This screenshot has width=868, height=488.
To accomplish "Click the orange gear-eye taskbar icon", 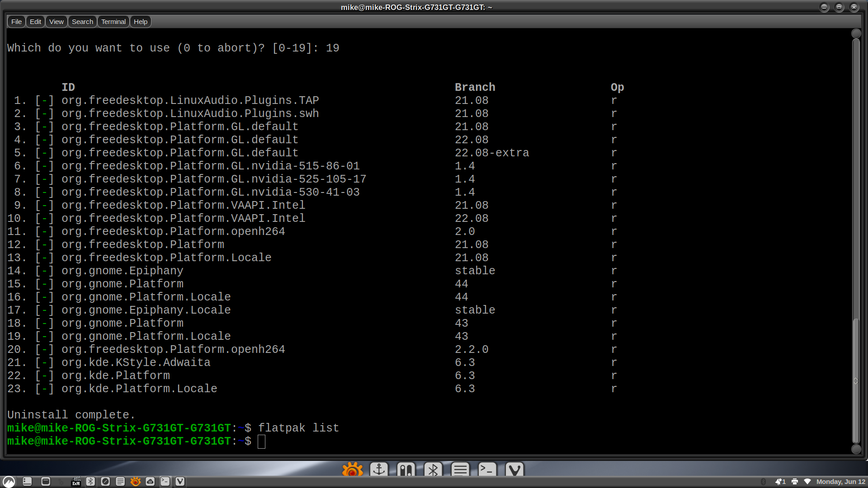I will (x=135, y=482).
